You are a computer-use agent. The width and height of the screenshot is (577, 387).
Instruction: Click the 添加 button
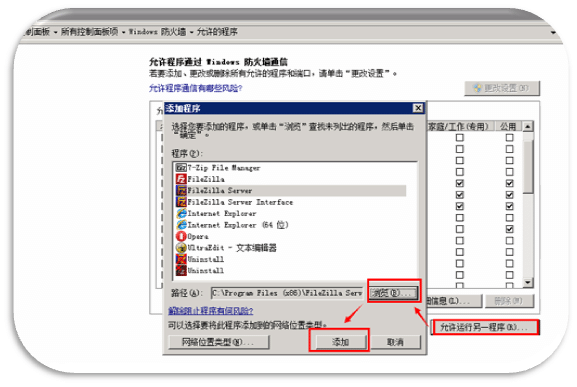coord(340,342)
